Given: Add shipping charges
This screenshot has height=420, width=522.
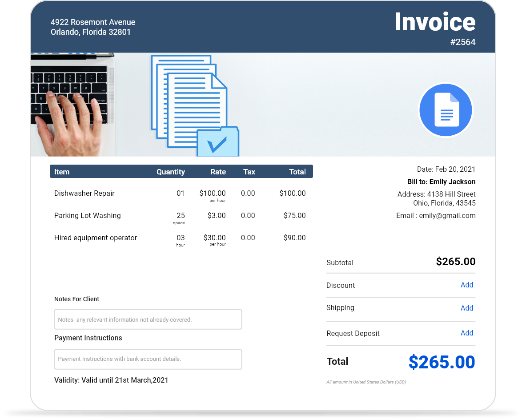Looking at the screenshot, I should 467,308.
